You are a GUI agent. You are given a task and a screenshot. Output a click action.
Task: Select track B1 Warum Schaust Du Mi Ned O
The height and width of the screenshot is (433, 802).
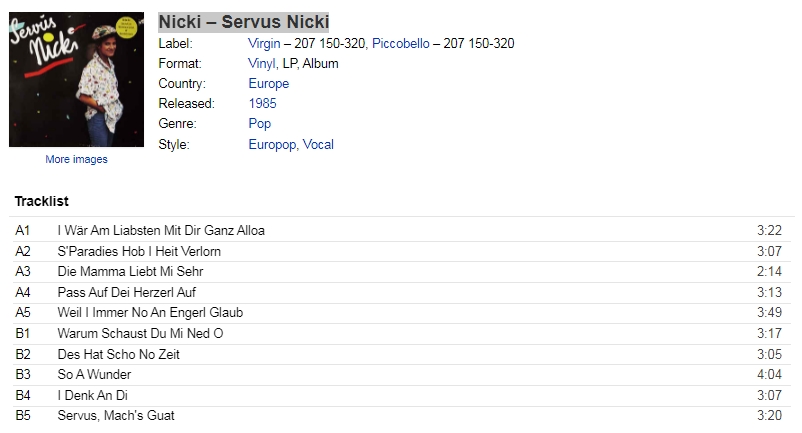point(402,333)
